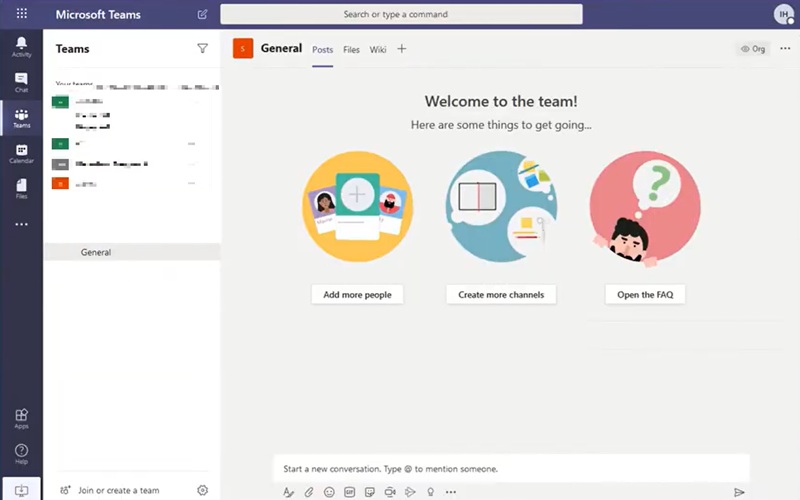Open Files in the left sidebar
Viewport: 800px width, 500px height.
[x=21, y=188]
